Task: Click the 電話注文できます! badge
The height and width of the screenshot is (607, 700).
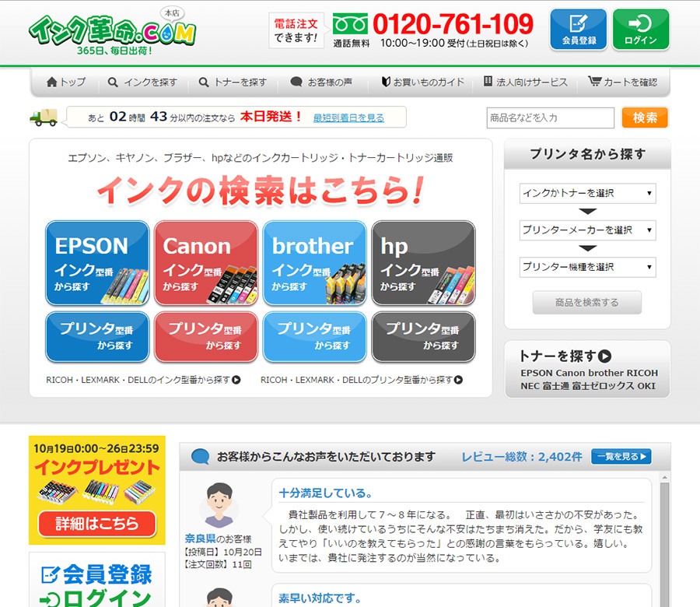Action: (x=296, y=30)
